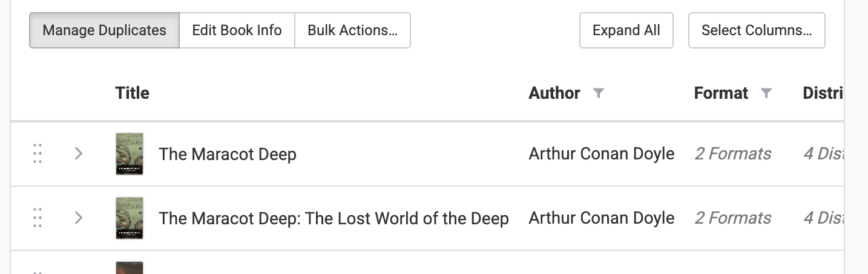The width and height of the screenshot is (868, 274).
Task: Click the Title column header
Action: pyautogui.click(x=132, y=93)
